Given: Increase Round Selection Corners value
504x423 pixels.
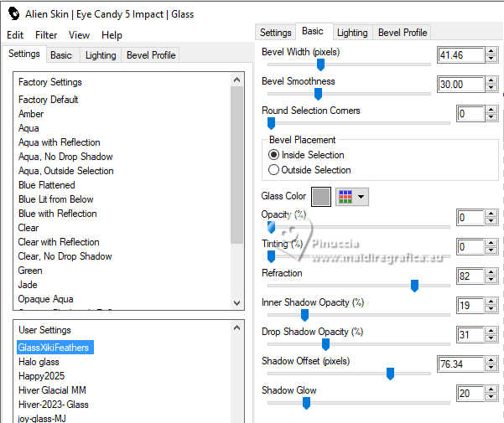Looking at the screenshot, I should [491, 110].
